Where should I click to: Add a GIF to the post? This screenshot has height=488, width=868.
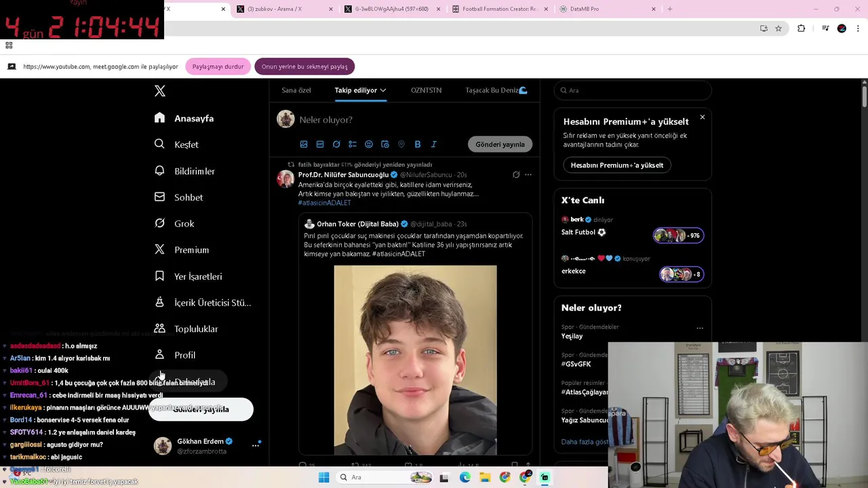coord(320,144)
